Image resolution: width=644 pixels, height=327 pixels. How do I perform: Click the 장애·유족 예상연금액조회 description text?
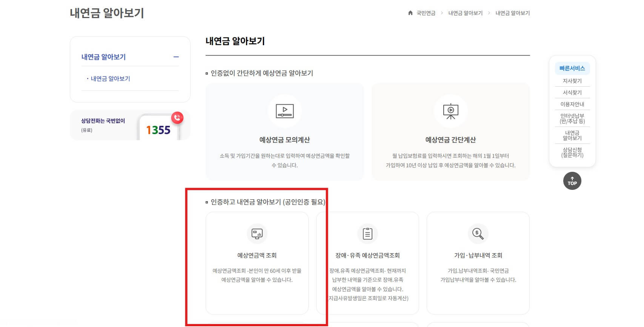[367, 284]
